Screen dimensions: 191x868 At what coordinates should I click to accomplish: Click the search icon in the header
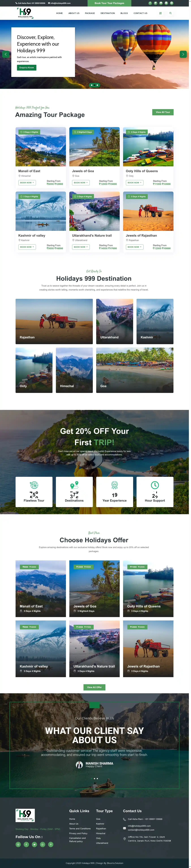tap(170, 13)
